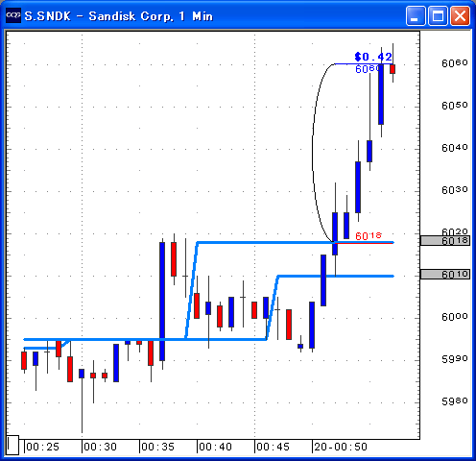The width and height of the screenshot is (476, 461).
Task: Minimize the S.SNDK chart window
Action: coord(416,15)
